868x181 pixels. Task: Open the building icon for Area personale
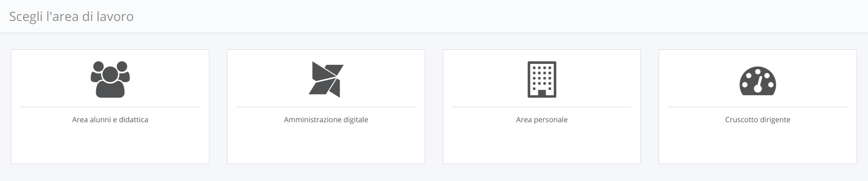[x=542, y=79]
